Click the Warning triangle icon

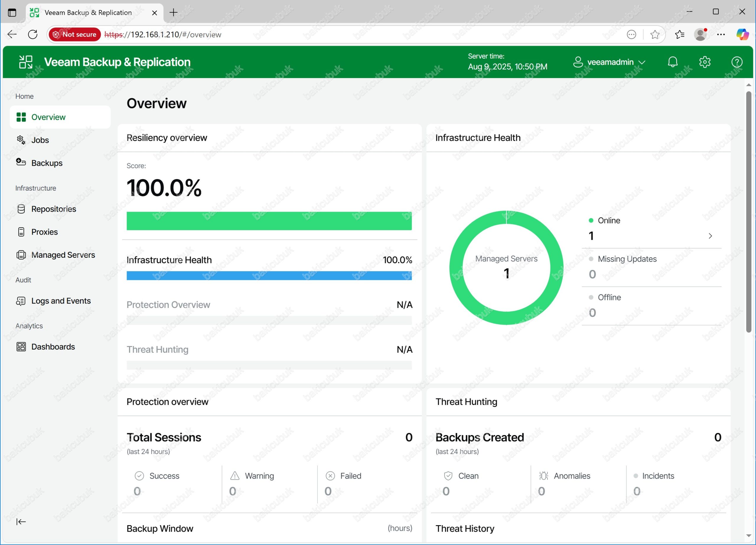(x=235, y=476)
